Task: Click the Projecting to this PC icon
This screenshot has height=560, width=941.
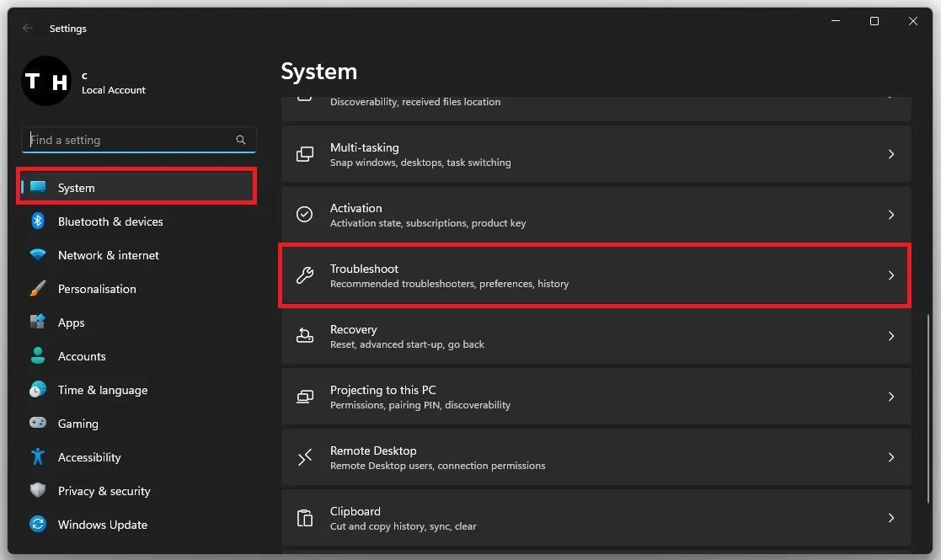Action: (305, 397)
